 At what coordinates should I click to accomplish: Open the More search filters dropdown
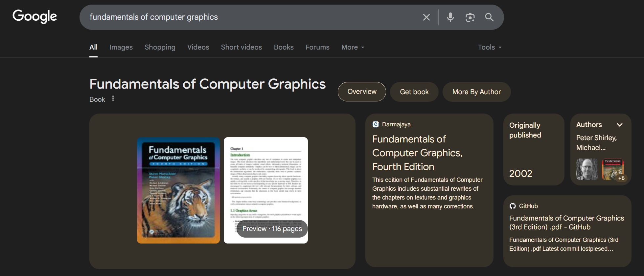pyautogui.click(x=353, y=47)
